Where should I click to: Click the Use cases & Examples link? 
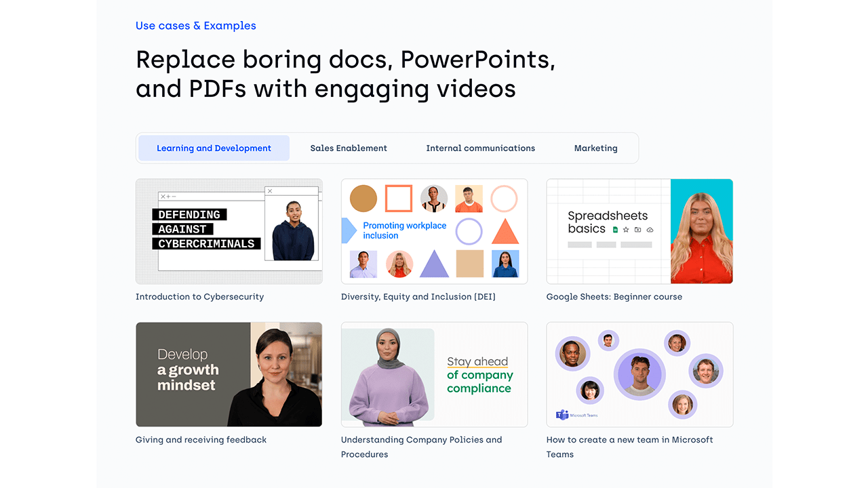tap(196, 26)
